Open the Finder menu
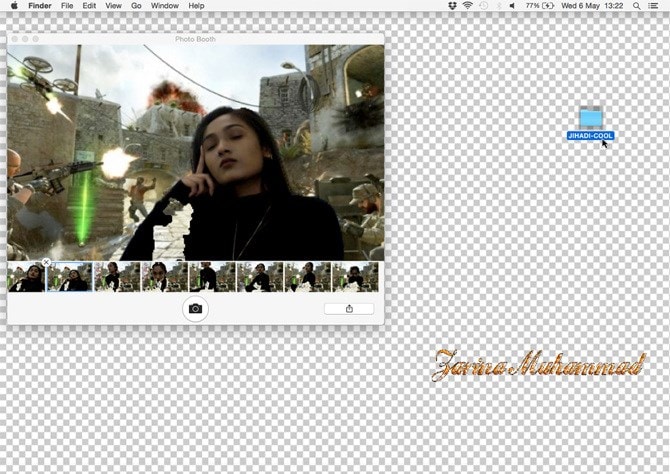670x474 pixels. [40, 6]
